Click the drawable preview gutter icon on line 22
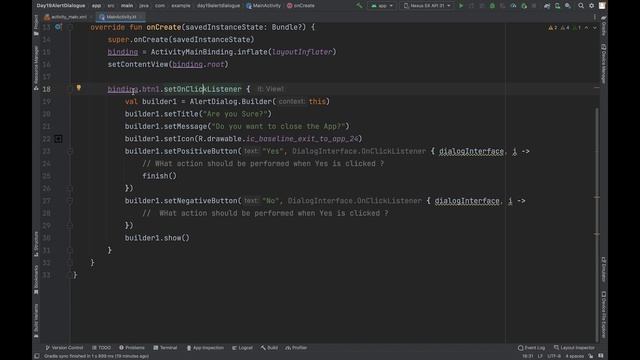The height and width of the screenshot is (360, 640). click(x=58, y=139)
